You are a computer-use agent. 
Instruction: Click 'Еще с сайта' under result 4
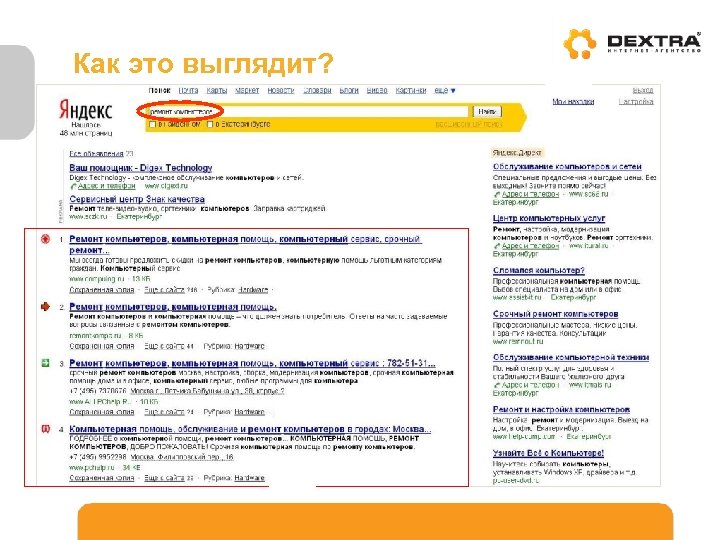(x=164, y=478)
